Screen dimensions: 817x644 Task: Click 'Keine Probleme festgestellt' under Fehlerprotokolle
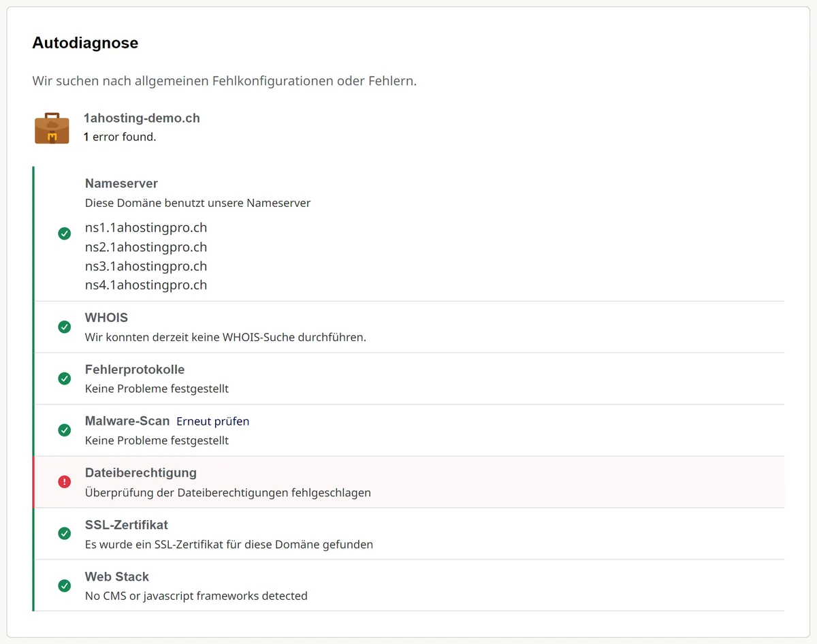pos(157,389)
